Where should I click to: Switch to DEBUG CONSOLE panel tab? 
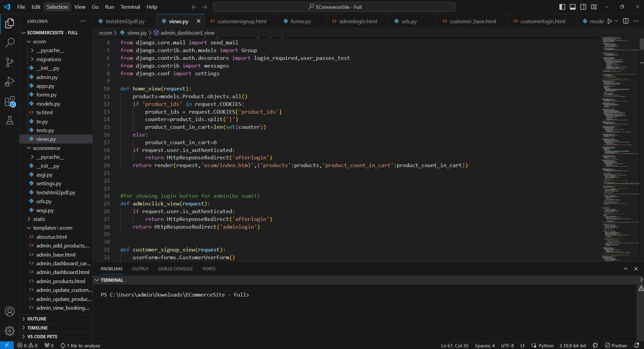click(x=175, y=269)
